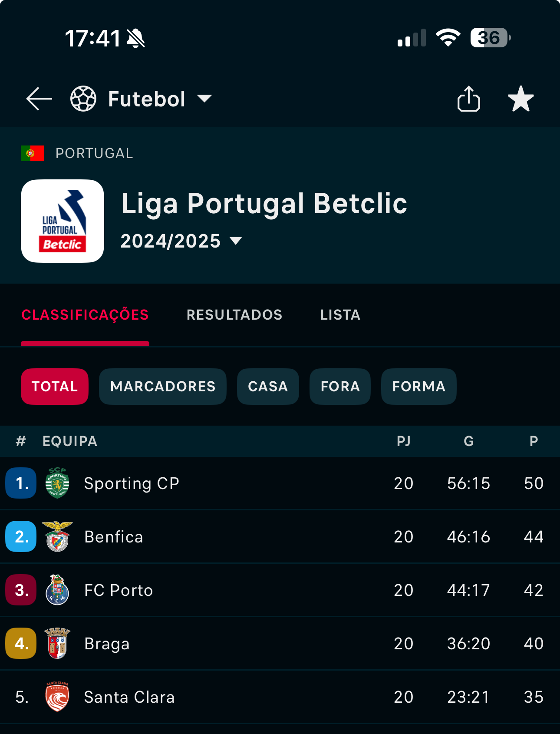The width and height of the screenshot is (560, 734).
Task: Tap the back arrow icon
Action: (39, 99)
